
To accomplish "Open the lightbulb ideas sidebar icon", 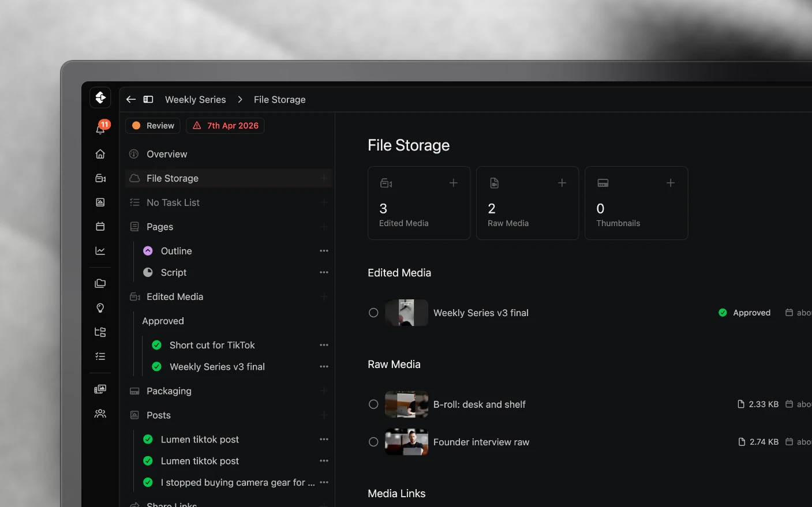I will coord(100,308).
